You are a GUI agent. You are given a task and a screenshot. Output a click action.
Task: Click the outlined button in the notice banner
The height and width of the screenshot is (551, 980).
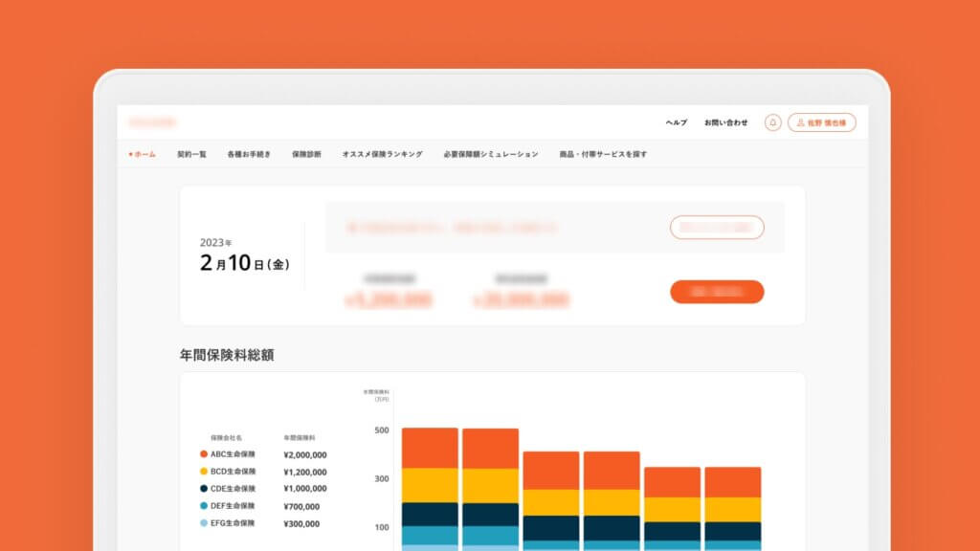717,228
